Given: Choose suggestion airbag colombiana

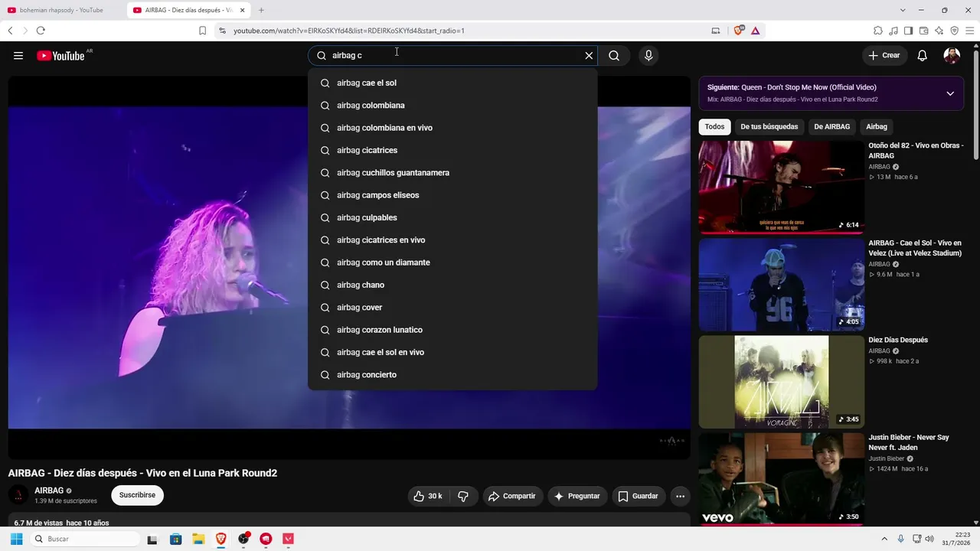Looking at the screenshot, I should pyautogui.click(x=452, y=106).
